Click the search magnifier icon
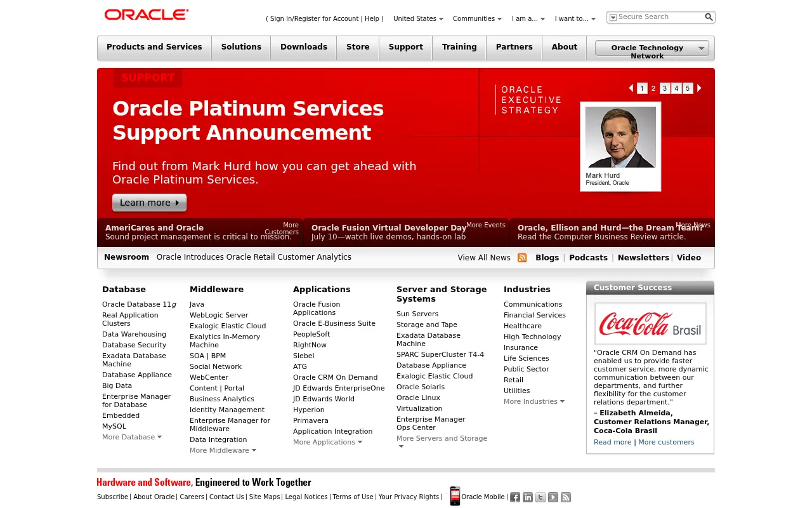This screenshot has width=812, height=508. (709, 17)
